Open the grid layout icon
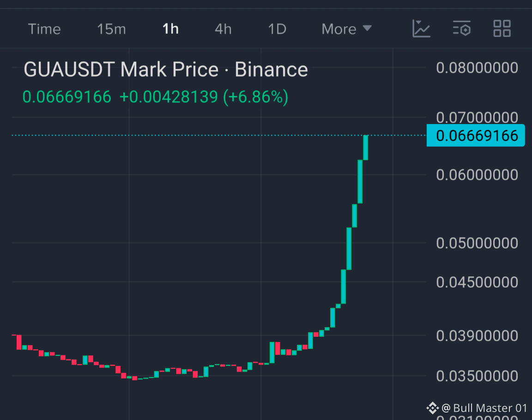Image resolution: width=532 pixels, height=420 pixels. (x=502, y=29)
